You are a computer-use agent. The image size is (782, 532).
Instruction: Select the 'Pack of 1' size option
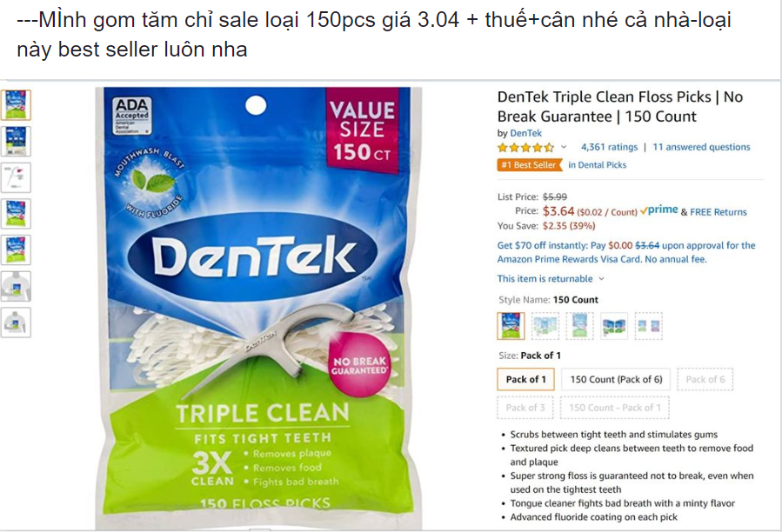[x=525, y=379]
